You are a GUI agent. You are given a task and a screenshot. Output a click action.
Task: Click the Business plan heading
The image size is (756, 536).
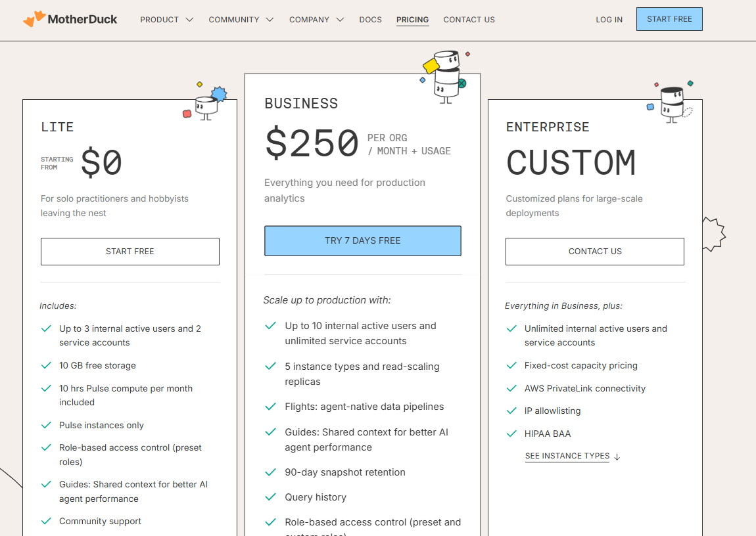point(301,104)
